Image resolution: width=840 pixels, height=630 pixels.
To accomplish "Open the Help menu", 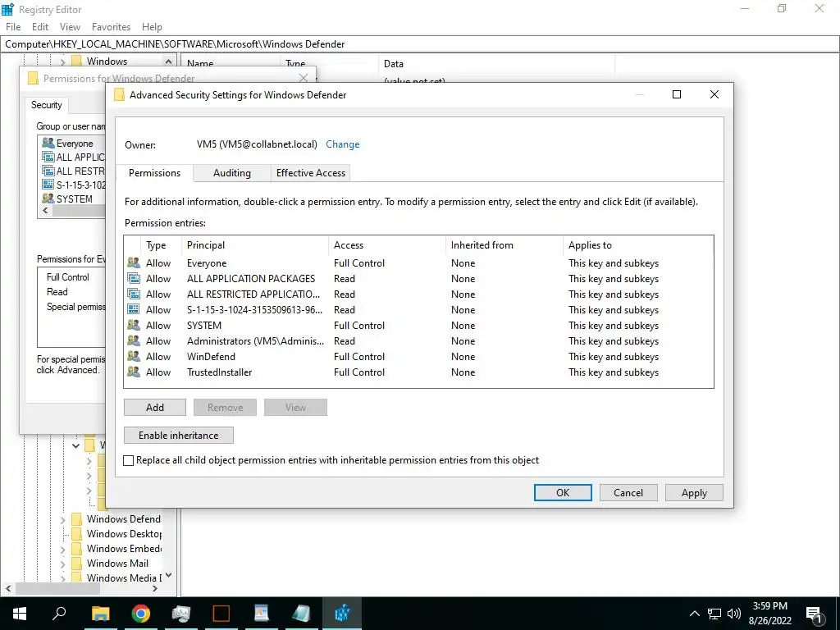I will click(x=152, y=27).
